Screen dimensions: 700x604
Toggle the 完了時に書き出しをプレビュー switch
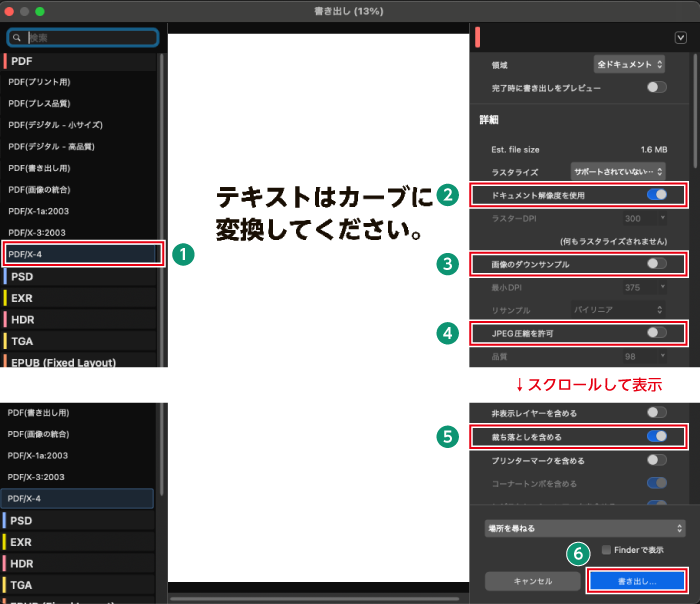[x=656, y=88]
